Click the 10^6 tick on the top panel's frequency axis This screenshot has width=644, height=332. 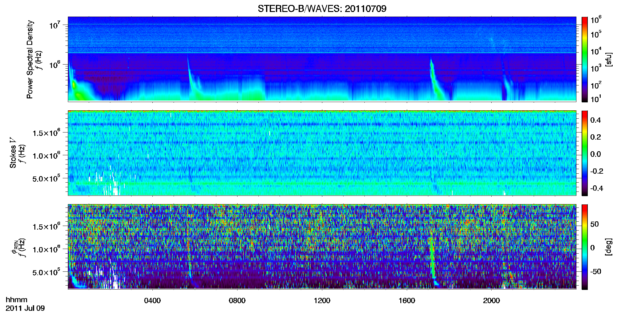pyautogui.click(x=55, y=65)
